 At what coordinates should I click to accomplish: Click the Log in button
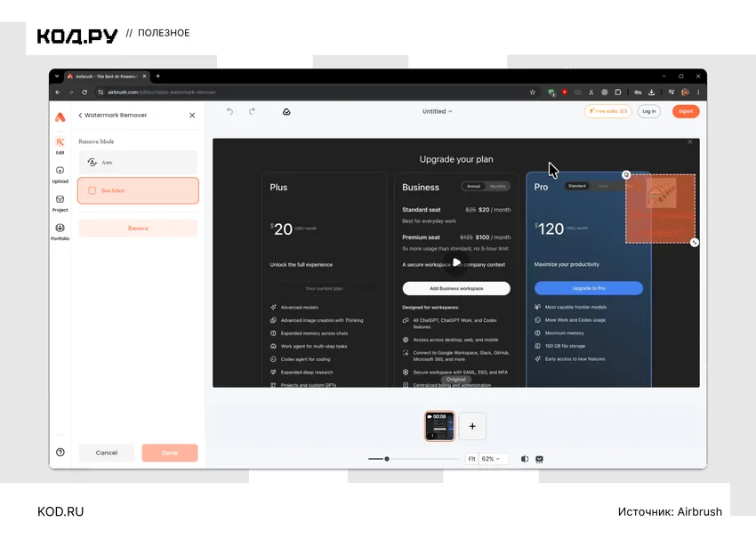(x=649, y=111)
